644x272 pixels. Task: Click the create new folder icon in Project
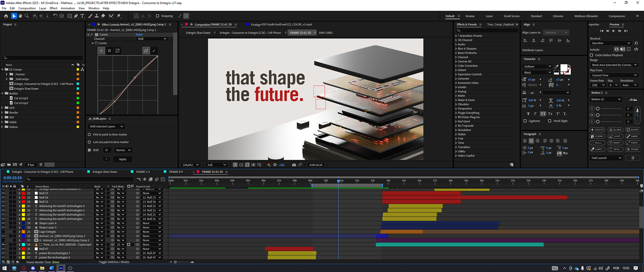tap(9, 165)
